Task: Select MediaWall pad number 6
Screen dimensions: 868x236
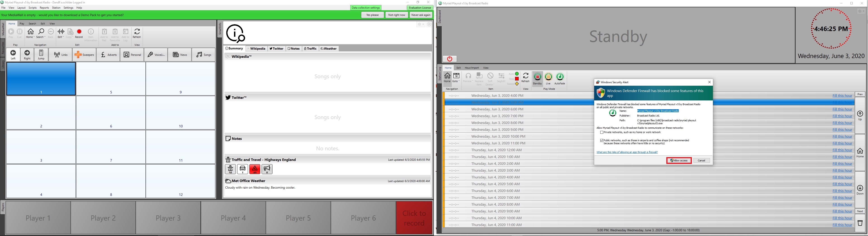Action: [111, 113]
